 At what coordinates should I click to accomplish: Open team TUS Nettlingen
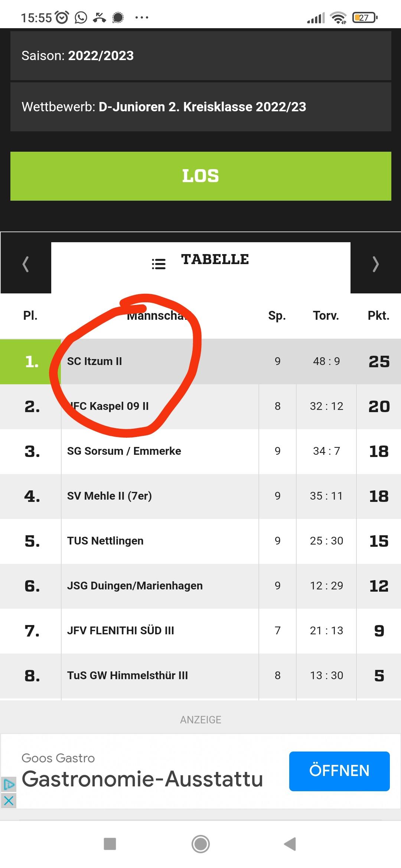(105, 541)
